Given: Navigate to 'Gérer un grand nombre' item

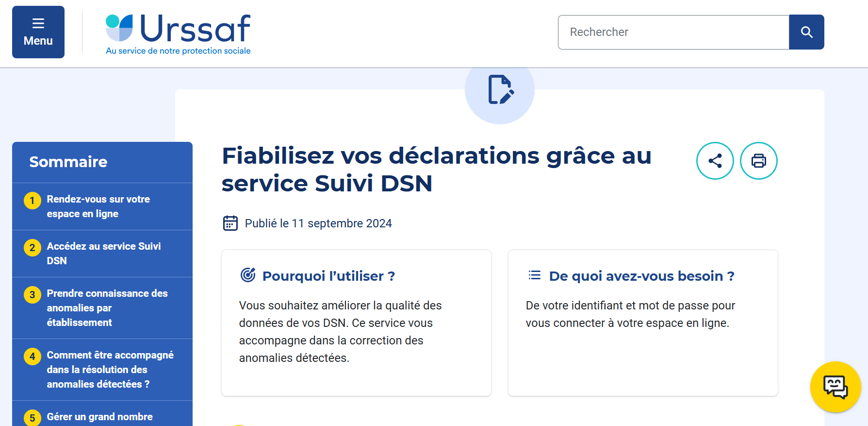Looking at the screenshot, I should click(x=99, y=417).
